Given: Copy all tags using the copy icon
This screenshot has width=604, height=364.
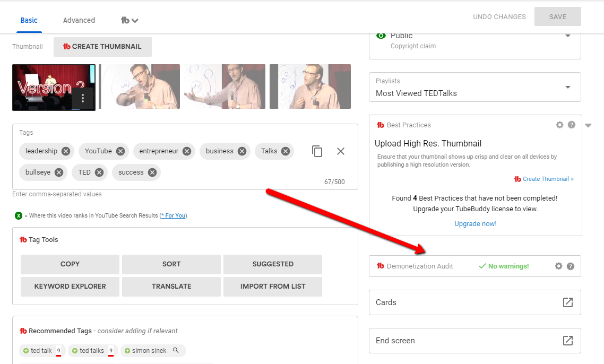Looking at the screenshot, I should pyautogui.click(x=317, y=151).
